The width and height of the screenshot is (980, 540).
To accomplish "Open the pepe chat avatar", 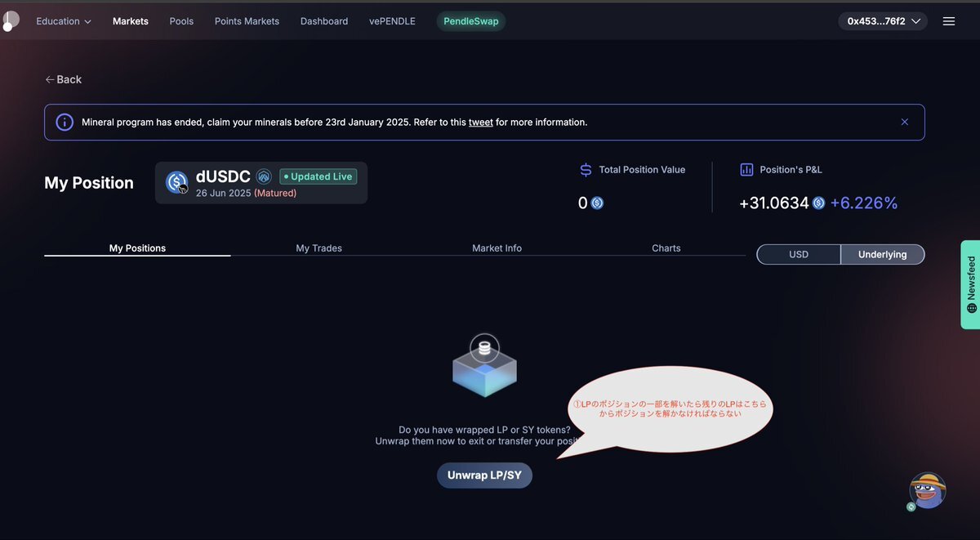I will (927, 491).
